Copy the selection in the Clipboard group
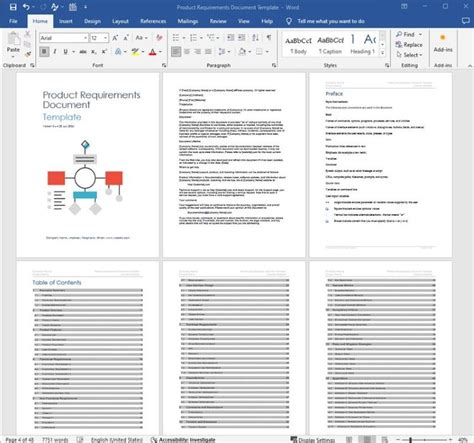The width and height of the screenshot is (474, 443). tap(27, 44)
